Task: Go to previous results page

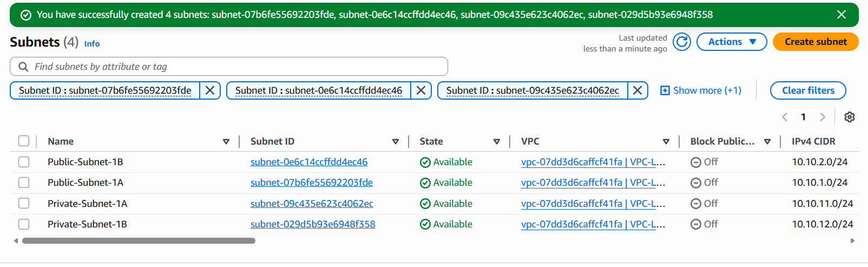Action: 785,117
